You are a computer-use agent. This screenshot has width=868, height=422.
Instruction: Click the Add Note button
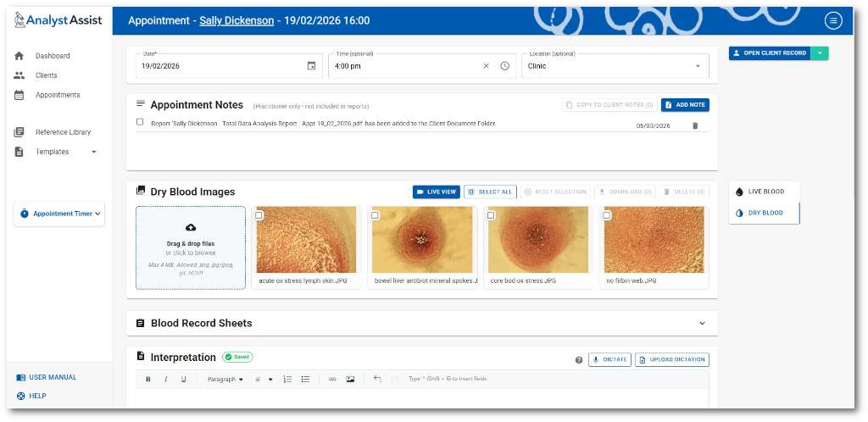(685, 105)
